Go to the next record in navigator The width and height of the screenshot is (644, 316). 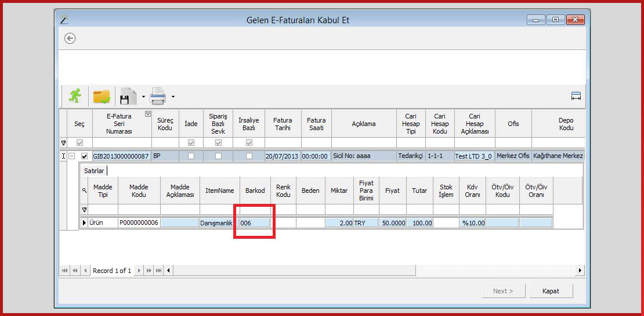click(x=139, y=271)
